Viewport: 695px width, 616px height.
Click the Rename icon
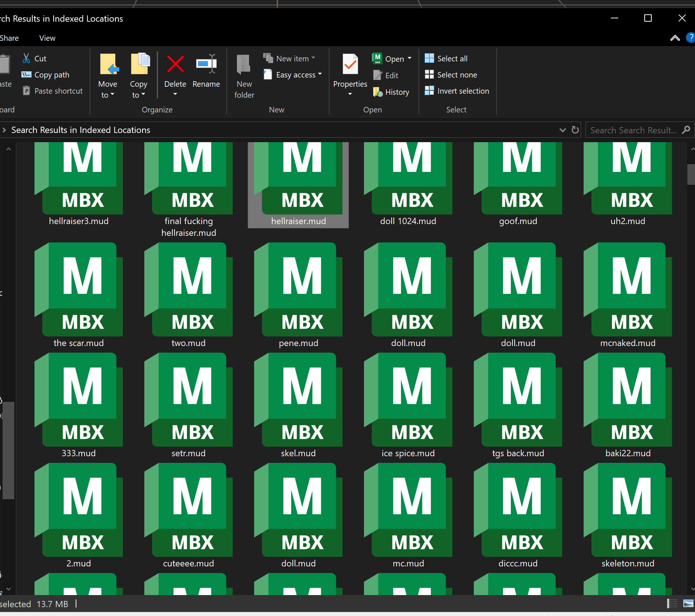coord(206,64)
